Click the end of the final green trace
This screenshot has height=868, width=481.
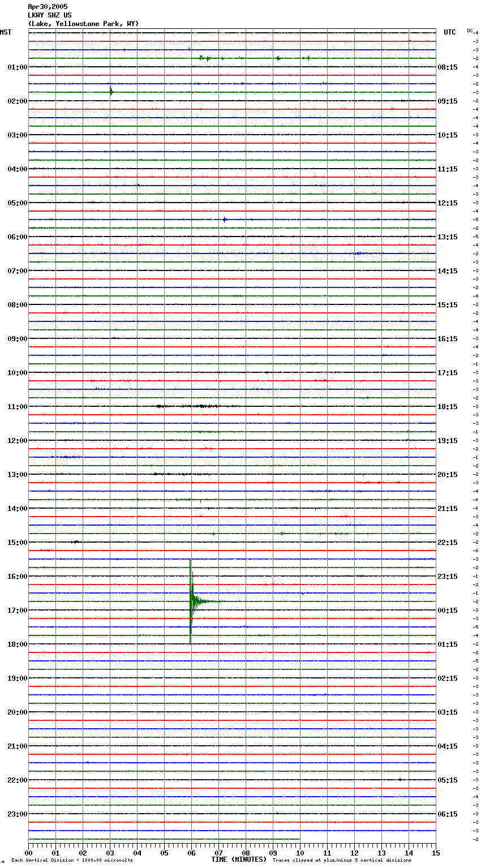[x=299, y=839]
